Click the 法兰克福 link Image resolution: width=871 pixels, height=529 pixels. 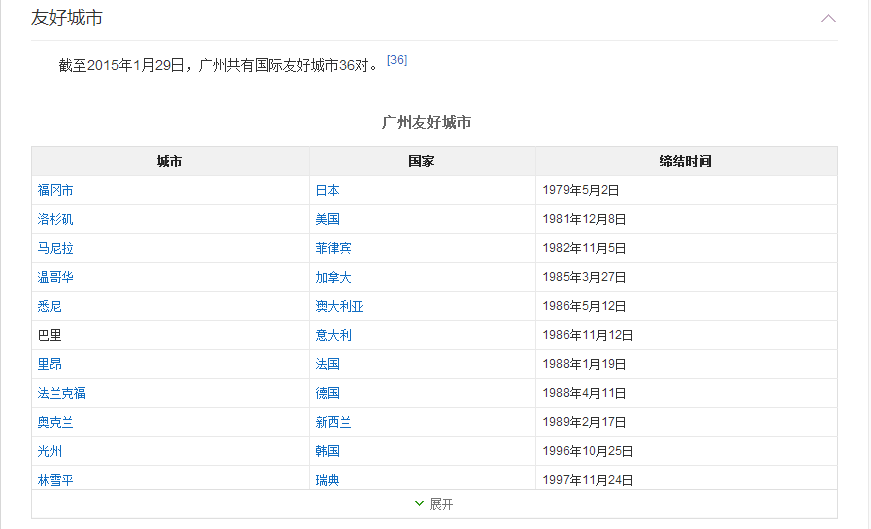tap(61, 393)
